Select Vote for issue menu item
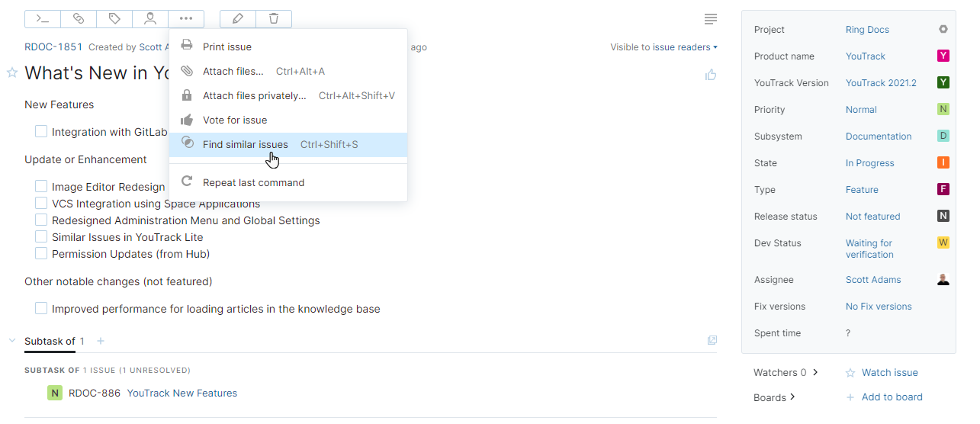The height and width of the screenshot is (424, 980). (x=288, y=120)
